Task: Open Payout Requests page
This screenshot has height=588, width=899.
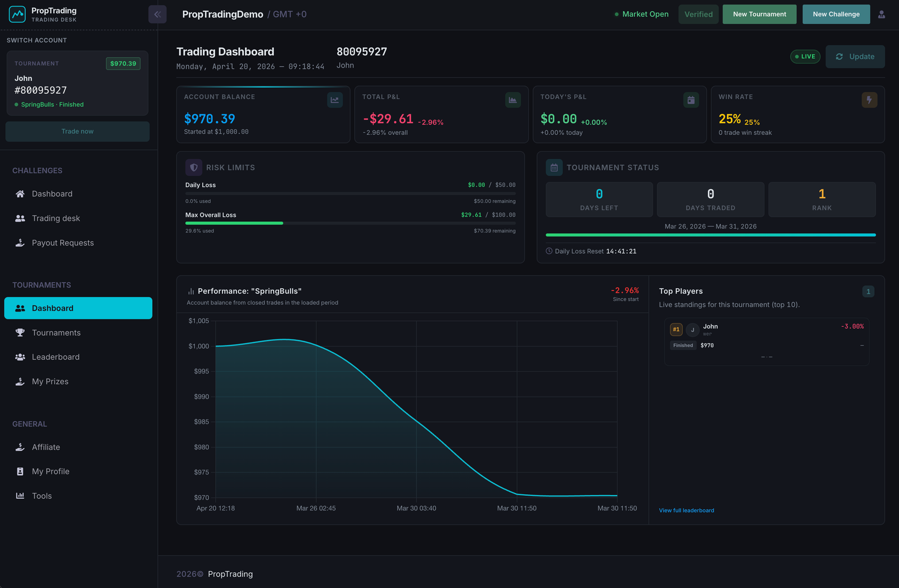Action: point(62,243)
